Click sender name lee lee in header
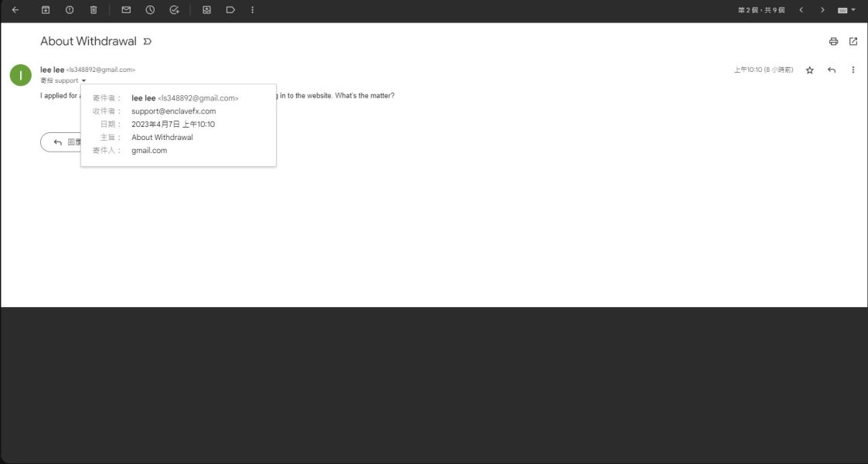 point(52,70)
